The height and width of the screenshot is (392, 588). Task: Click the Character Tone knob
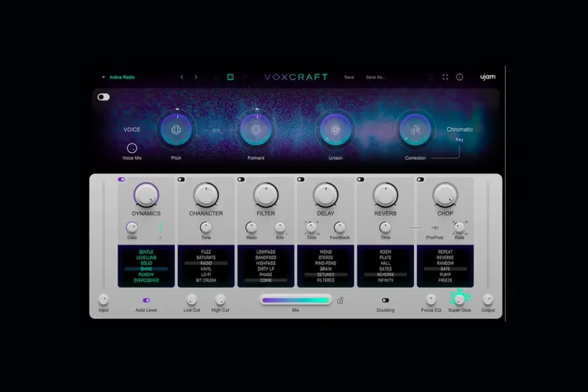pos(206,227)
